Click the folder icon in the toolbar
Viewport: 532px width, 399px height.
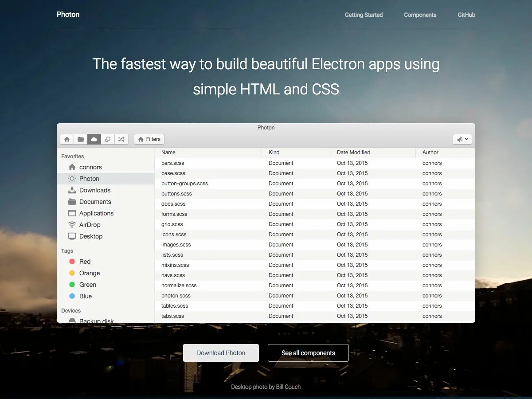(81, 139)
